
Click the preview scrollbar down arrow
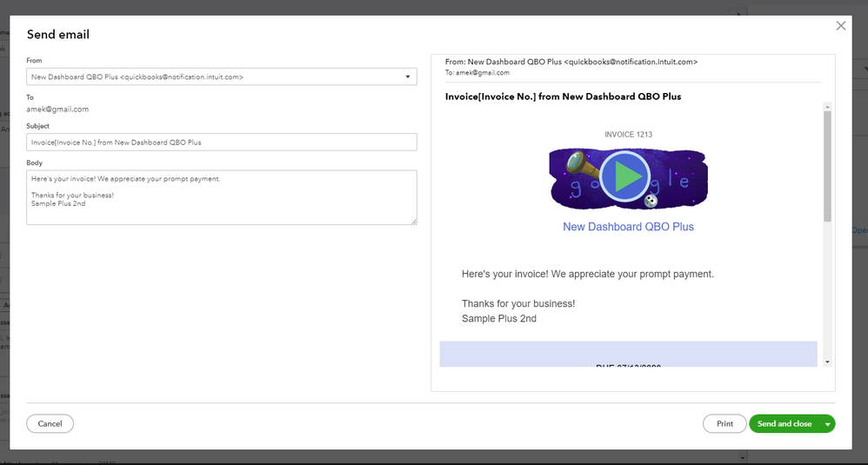click(827, 362)
